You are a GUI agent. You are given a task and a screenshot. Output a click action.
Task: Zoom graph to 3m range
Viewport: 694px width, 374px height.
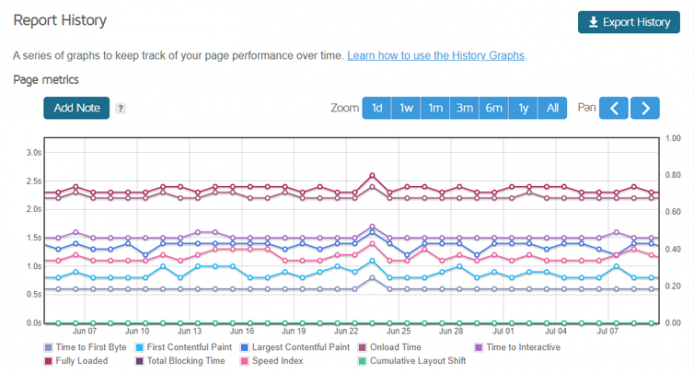(464, 108)
